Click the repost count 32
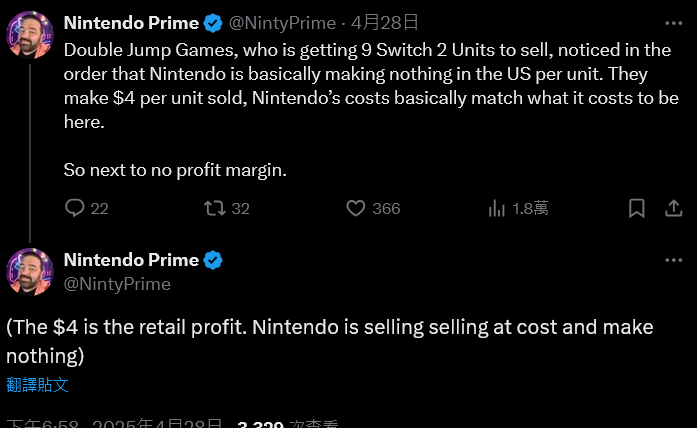The width and height of the screenshot is (697, 428). (x=240, y=209)
